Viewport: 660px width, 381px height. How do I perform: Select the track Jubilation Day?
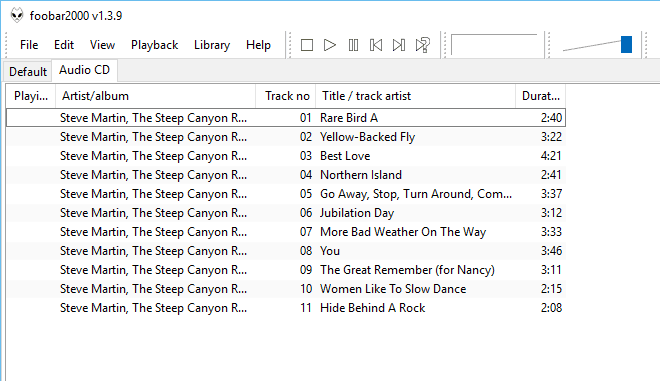tap(286, 213)
